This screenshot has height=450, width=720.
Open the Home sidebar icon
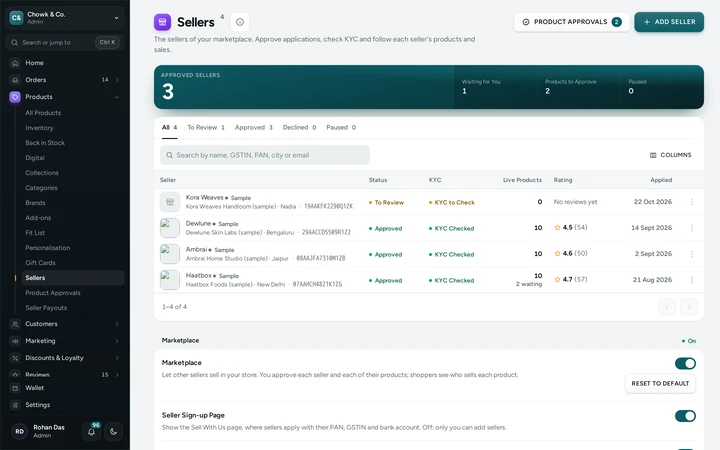15,63
